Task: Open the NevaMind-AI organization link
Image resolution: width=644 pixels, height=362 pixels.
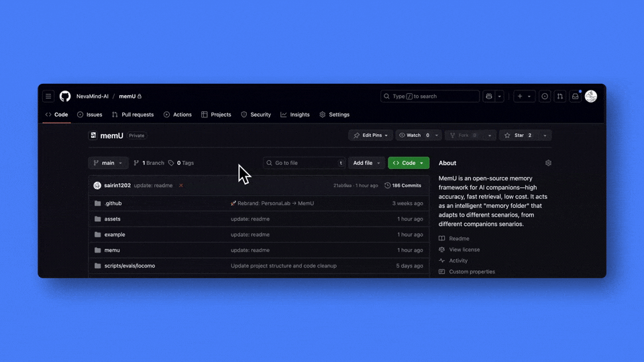Action: [93, 97]
